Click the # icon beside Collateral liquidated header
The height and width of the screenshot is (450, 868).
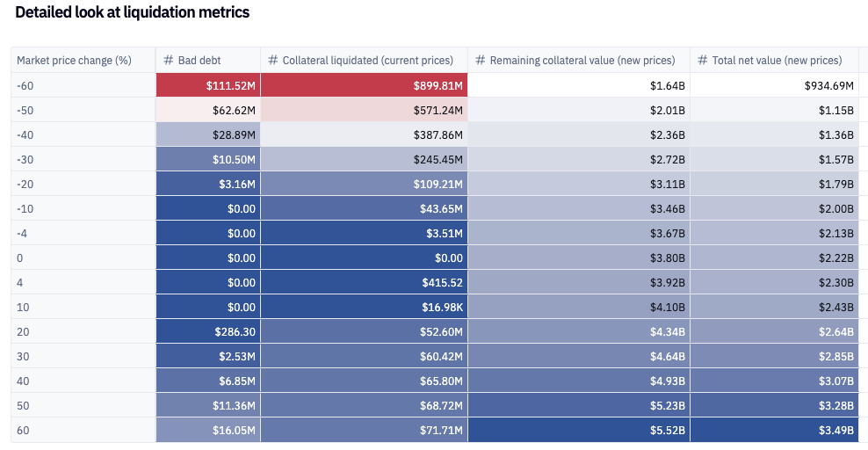(x=273, y=61)
